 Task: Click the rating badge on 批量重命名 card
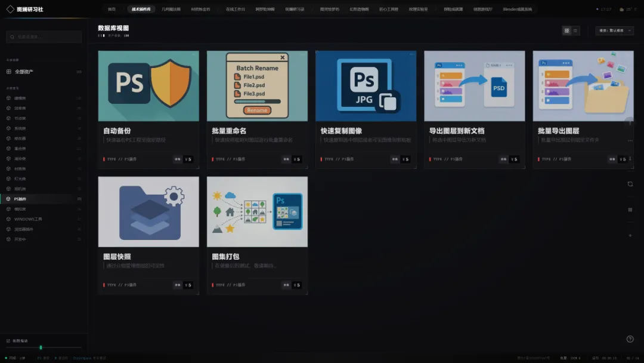pos(286,159)
